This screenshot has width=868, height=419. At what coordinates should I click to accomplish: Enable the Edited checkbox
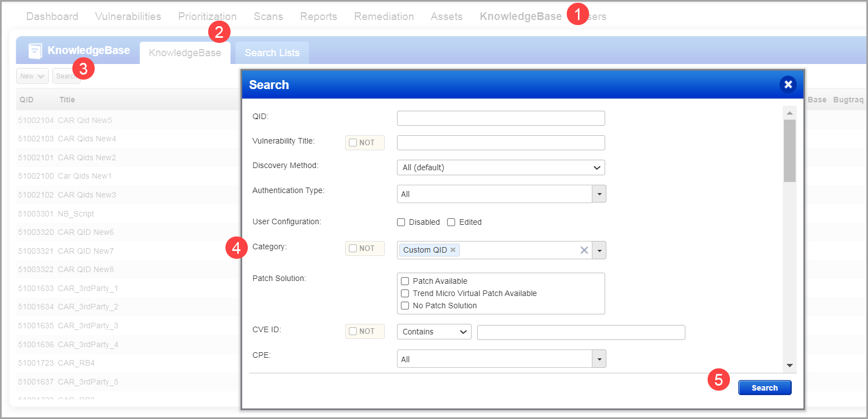click(x=451, y=222)
